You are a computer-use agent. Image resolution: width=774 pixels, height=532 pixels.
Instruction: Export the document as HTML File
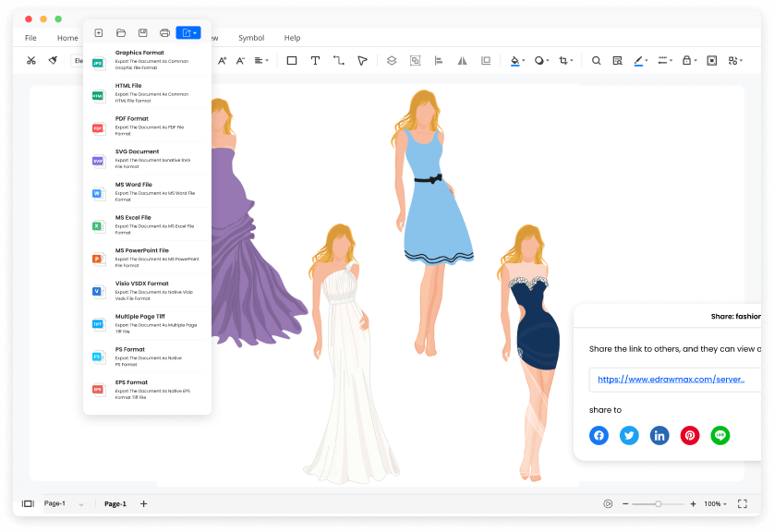coord(147,92)
